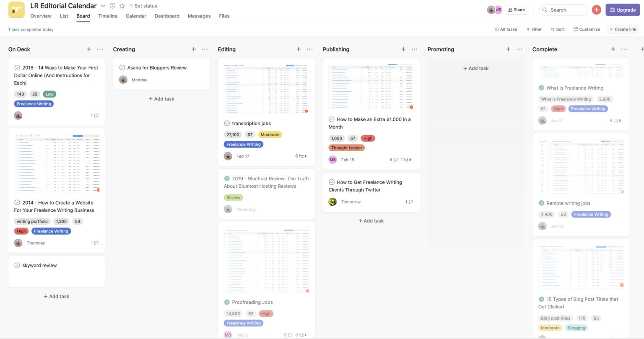644x339 pixels.
Task: Add a task via Complete column plus icon
Action: [613, 49]
